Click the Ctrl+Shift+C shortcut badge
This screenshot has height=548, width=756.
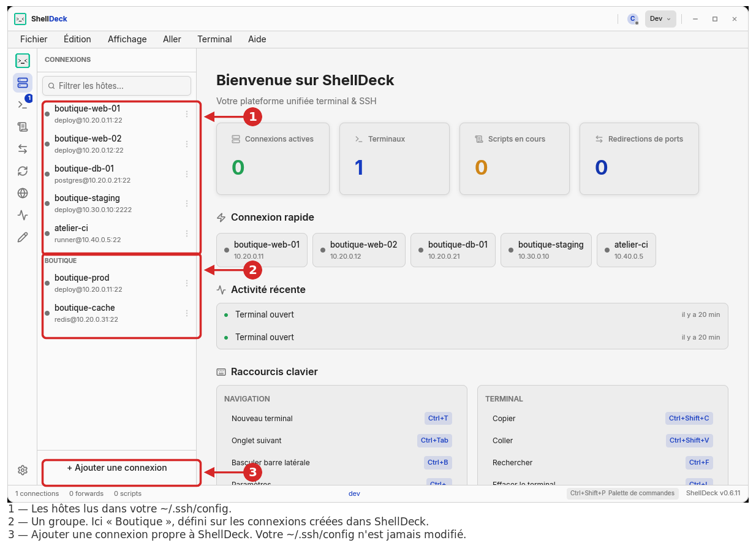(x=689, y=419)
